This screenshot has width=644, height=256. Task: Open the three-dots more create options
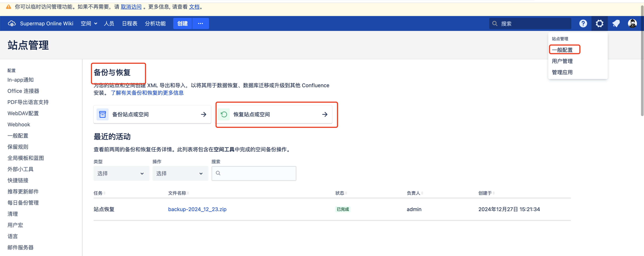[200, 23]
